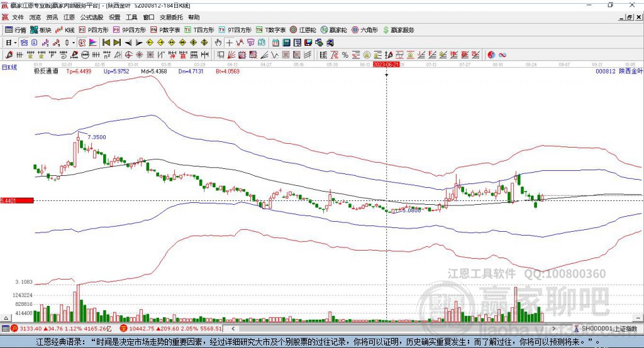Screen dimensions: 644x348
Task: Click the Bt=4.0569 value
Action: pos(228,71)
